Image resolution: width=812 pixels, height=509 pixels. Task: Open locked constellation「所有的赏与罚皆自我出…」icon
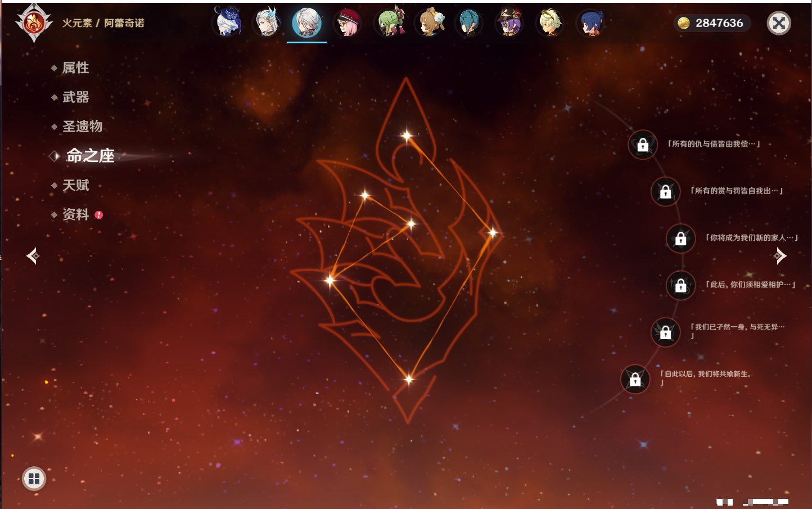click(x=665, y=191)
